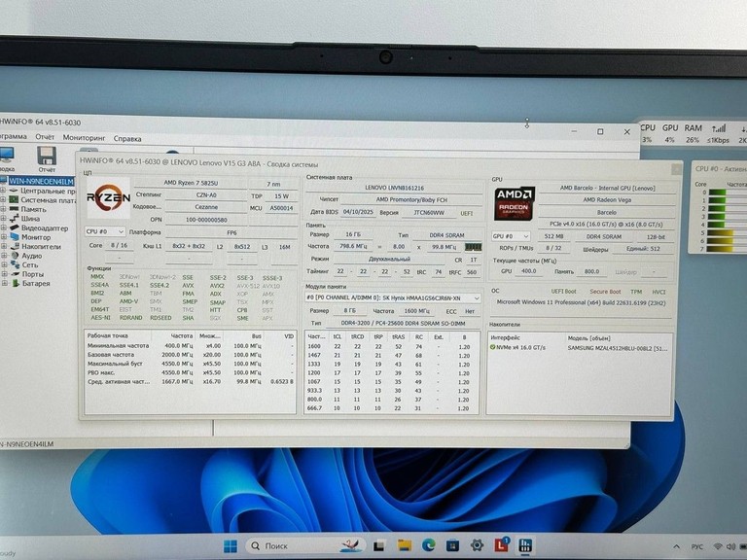This screenshot has width=747, height=560.
Task: Open Task View from the taskbar
Action: point(379,545)
